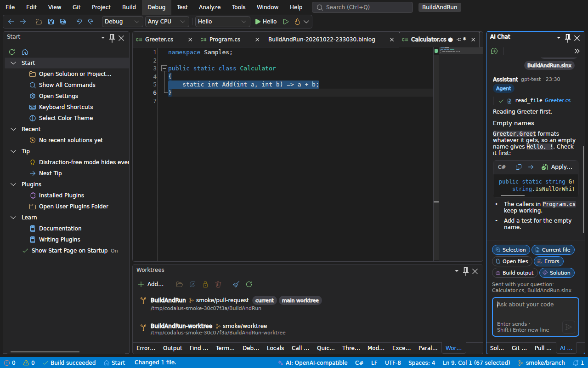The image size is (588, 368).
Task: Refresh the Start panel
Action: click(x=12, y=52)
